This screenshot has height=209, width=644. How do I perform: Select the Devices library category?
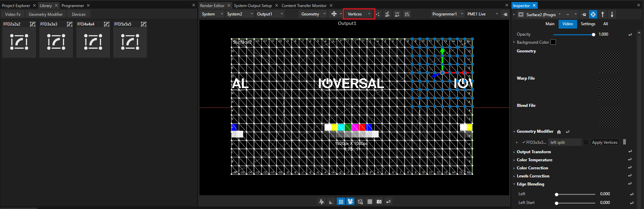click(79, 14)
